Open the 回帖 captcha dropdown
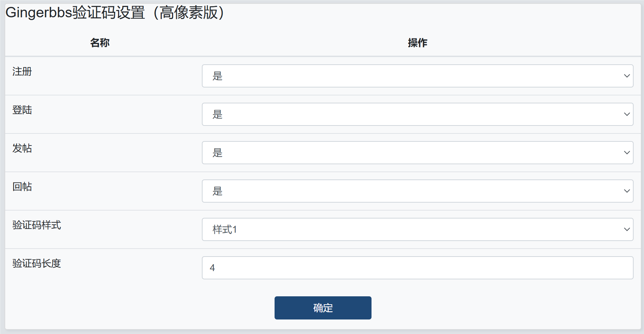The height and width of the screenshot is (334, 644). click(x=417, y=191)
